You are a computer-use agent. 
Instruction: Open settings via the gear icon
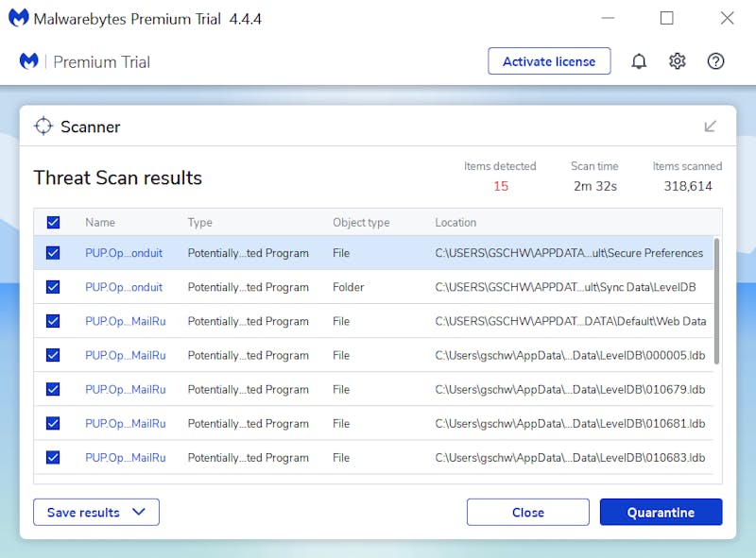tap(678, 61)
